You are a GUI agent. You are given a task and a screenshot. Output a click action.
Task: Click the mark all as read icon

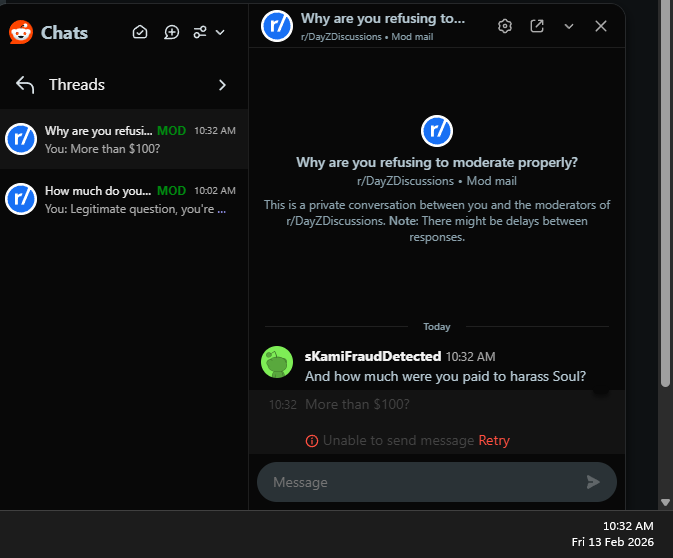point(140,32)
